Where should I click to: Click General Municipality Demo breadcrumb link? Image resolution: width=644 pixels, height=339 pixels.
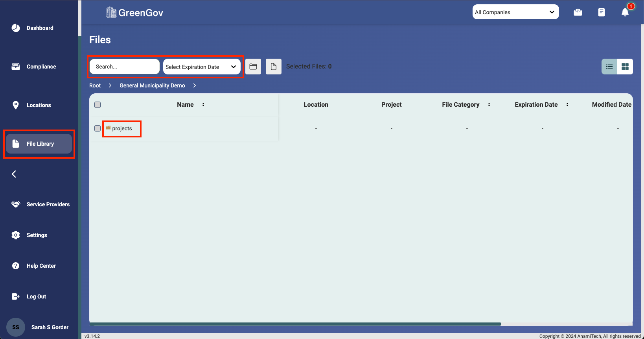[152, 85]
